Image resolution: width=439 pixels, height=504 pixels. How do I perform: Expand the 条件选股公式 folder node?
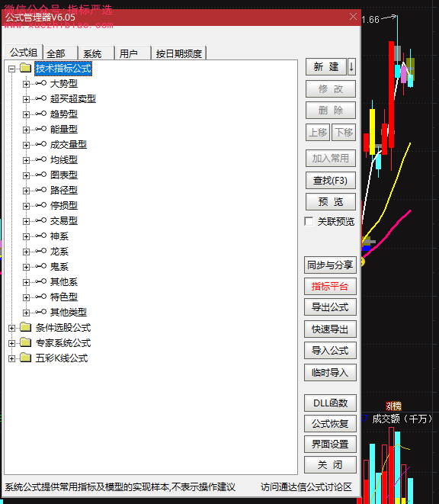[x=12, y=328]
